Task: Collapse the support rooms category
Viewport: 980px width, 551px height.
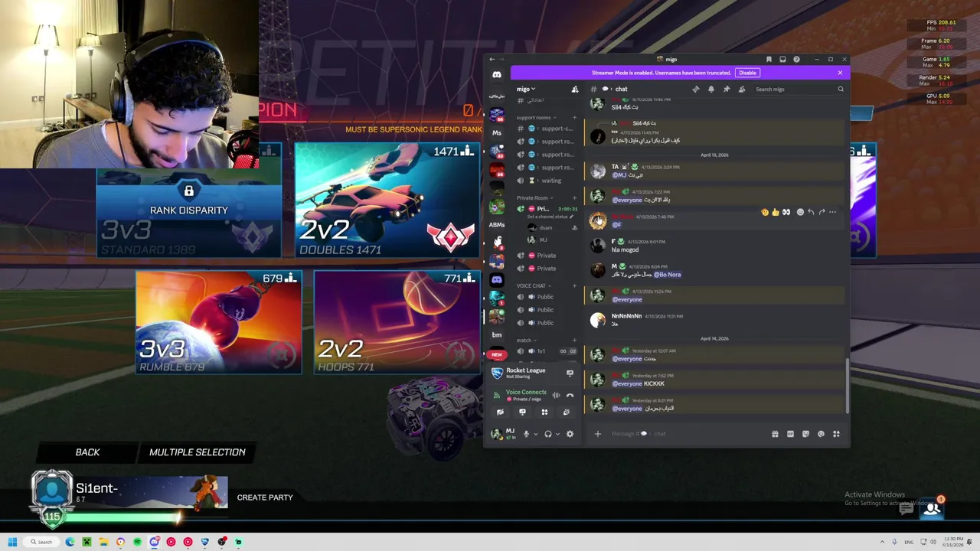Action: (536, 118)
